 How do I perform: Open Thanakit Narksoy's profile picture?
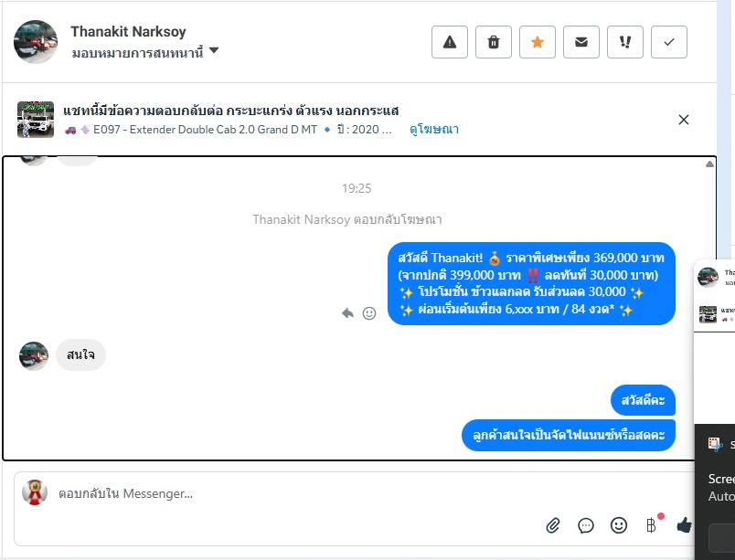pos(36,42)
